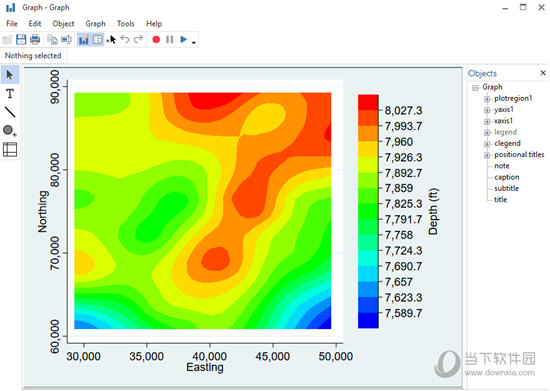Undo the last edit

pos(125,39)
